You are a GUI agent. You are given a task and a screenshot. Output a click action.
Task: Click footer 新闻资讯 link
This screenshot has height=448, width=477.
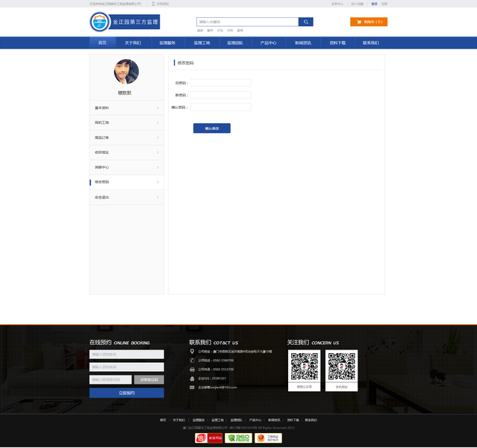[274, 420]
